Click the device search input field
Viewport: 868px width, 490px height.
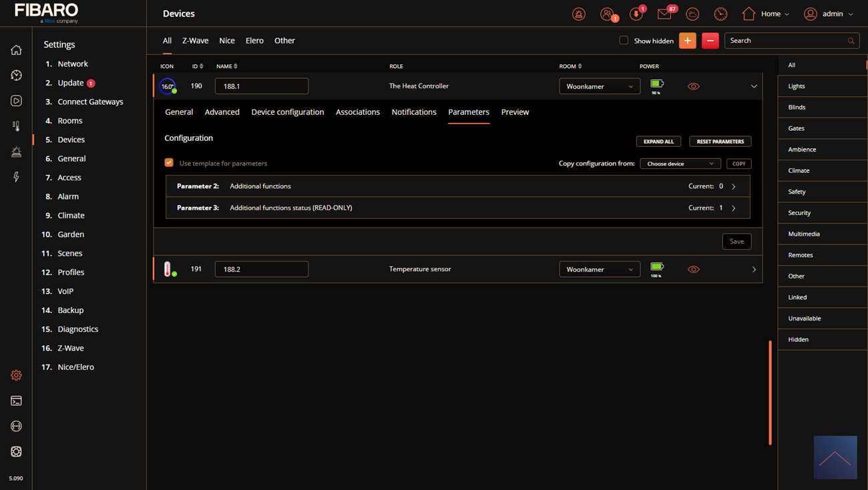787,41
